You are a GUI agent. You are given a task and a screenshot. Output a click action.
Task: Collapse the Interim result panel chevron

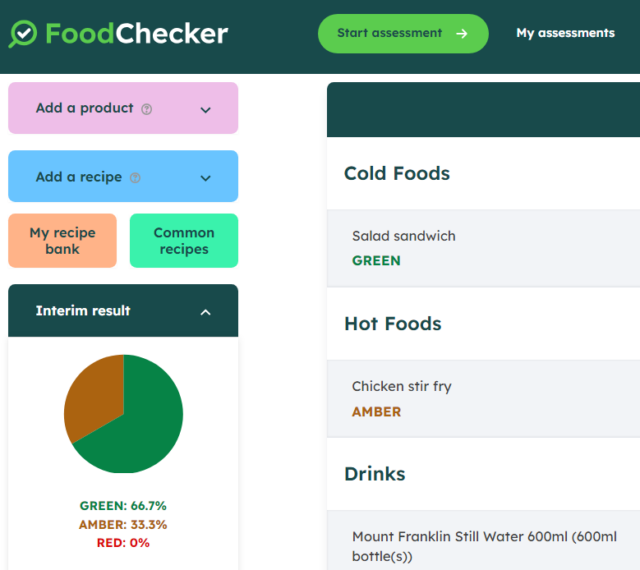[205, 312]
